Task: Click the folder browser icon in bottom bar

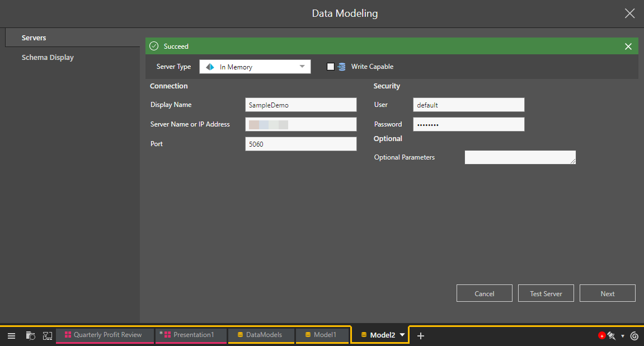Action: click(x=31, y=335)
